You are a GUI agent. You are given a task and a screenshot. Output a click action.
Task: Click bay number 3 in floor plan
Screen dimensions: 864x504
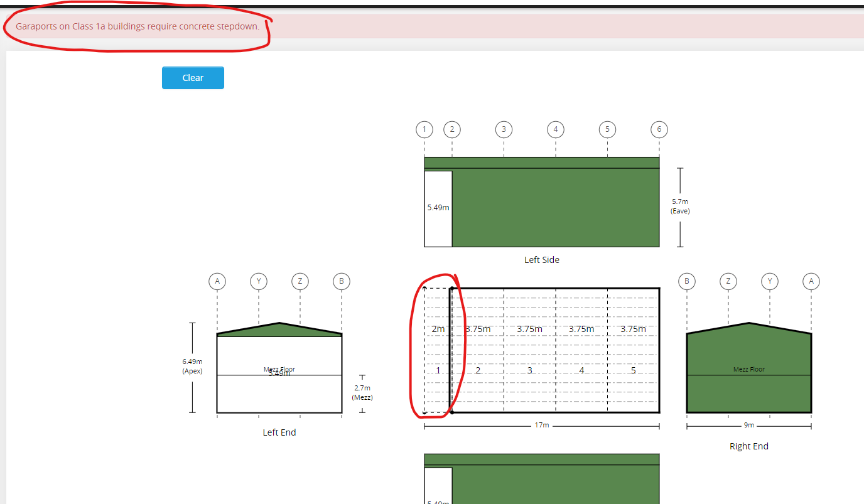pyautogui.click(x=529, y=370)
